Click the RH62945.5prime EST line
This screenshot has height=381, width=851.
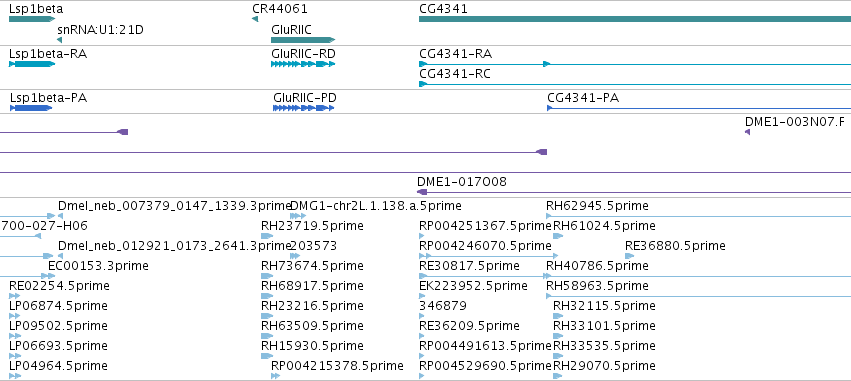pyautogui.click(x=698, y=216)
